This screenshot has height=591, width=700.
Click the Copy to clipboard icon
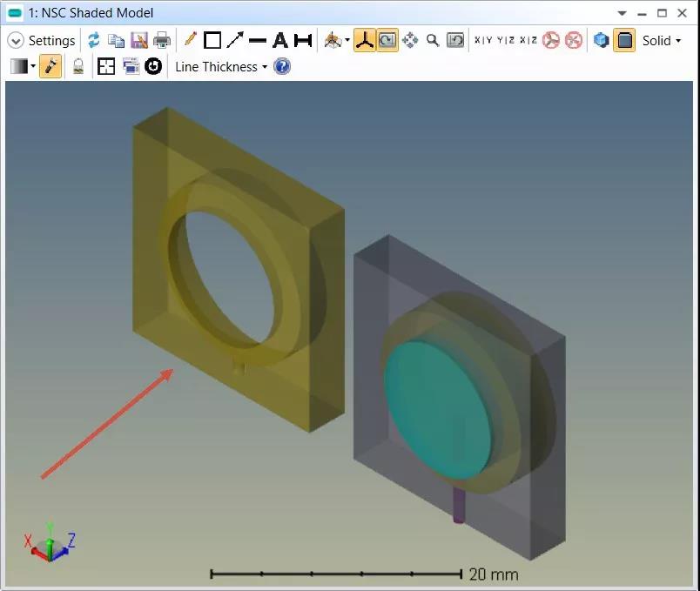click(116, 40)
